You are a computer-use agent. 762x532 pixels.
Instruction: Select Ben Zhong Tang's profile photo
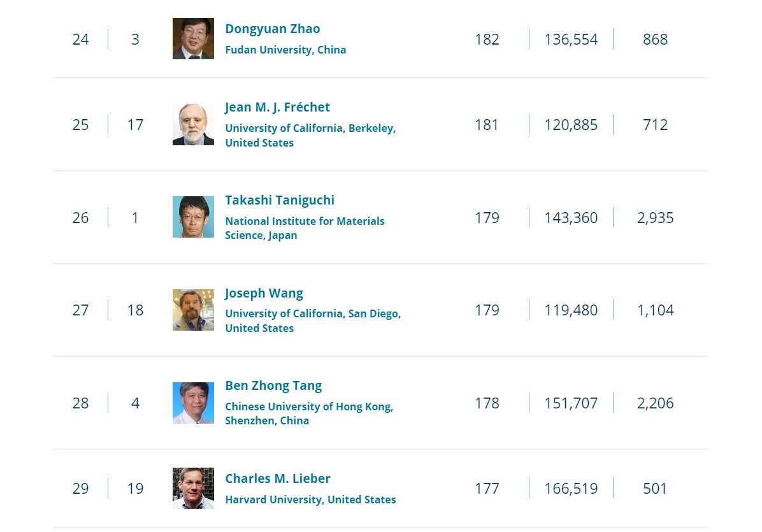[x=193, y=403]
